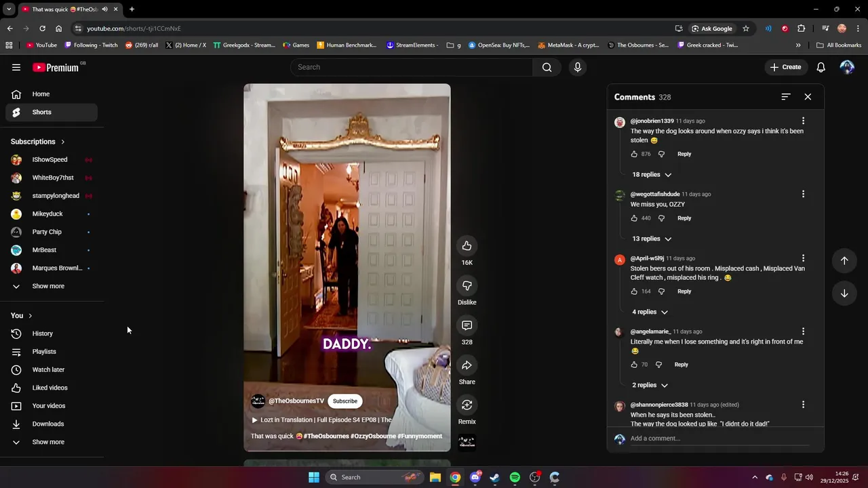Click the YouTube Premium logo
The image size is (868, 488).
[56, 67]
